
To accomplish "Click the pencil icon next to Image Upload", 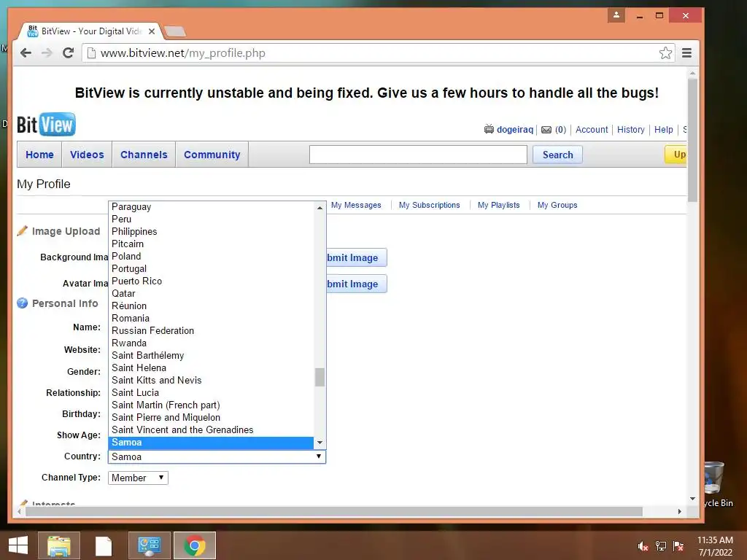I will pos(23,231).
